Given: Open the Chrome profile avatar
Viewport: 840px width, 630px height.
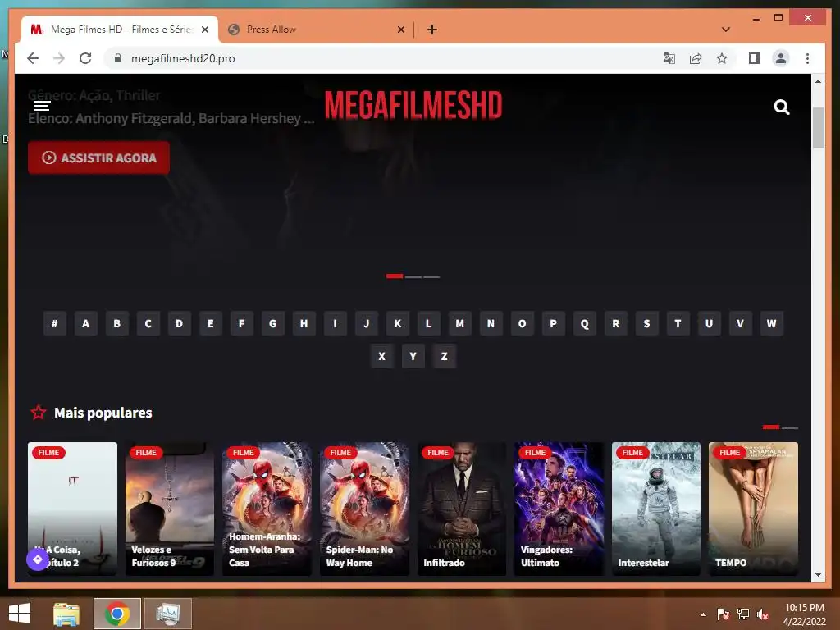Looking at the screenshot, I should click(781, 58).
